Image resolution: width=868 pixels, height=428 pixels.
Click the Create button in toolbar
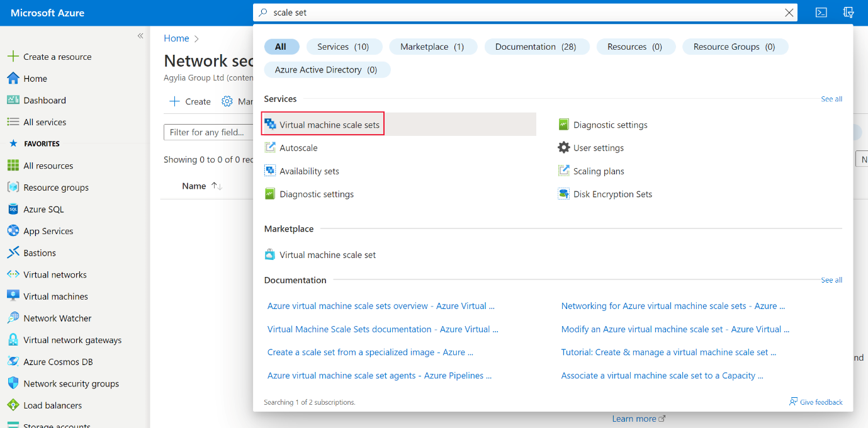190,101
